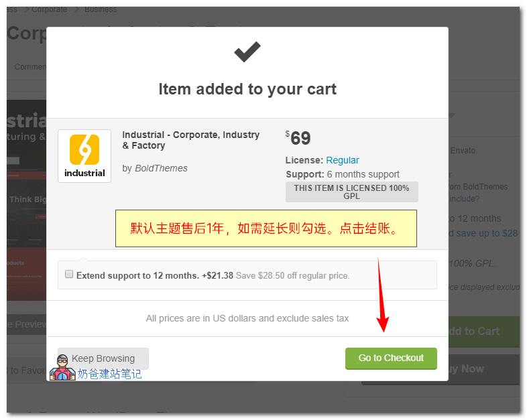Image resolution: width=527 pixels, height=420 pixels.
Task: Click Keep Browsing button
Action: (103, 358)
